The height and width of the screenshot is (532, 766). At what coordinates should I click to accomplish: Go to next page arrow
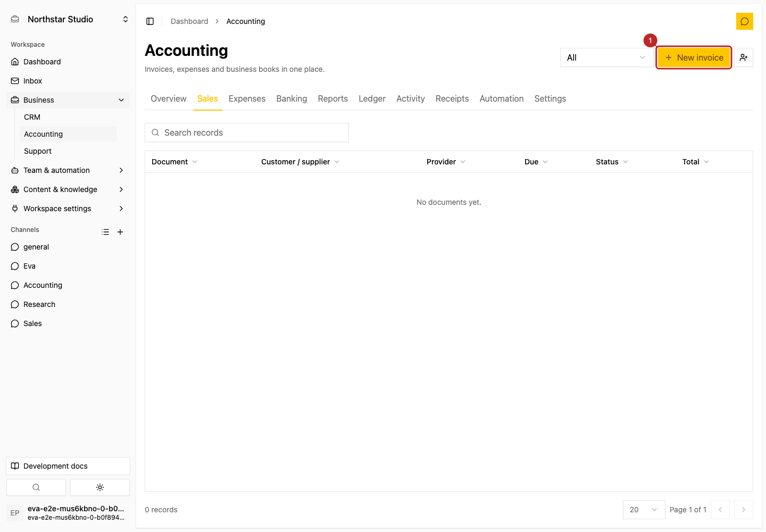(744, 510)
